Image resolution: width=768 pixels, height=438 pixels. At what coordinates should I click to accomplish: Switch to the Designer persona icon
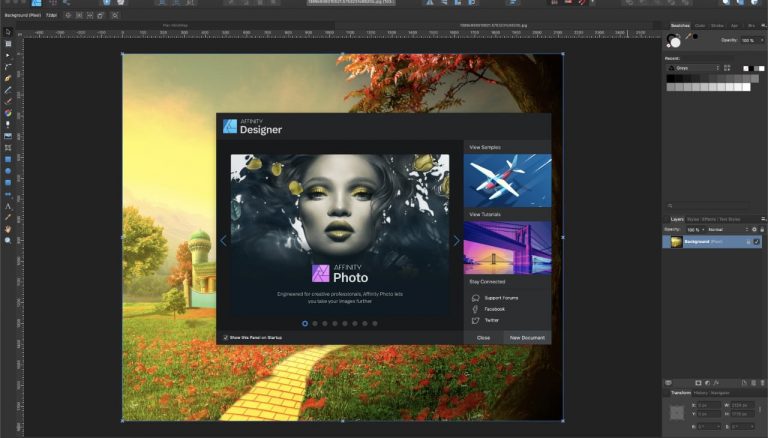[x=36, y=2]
